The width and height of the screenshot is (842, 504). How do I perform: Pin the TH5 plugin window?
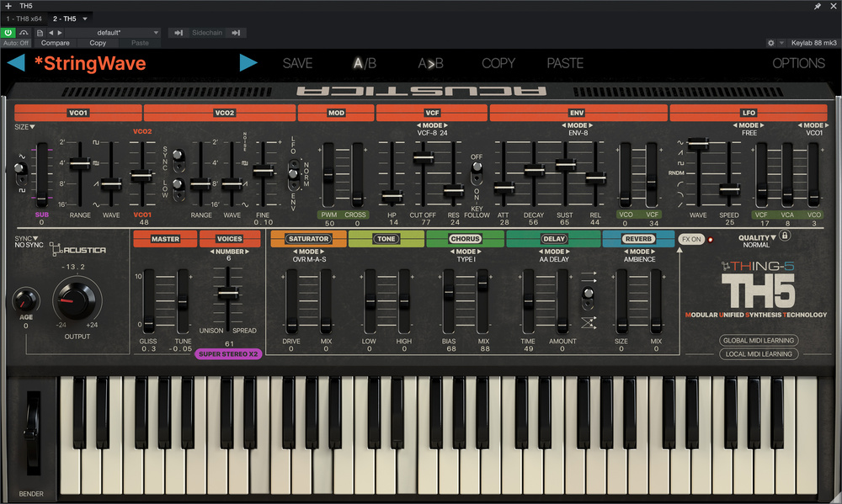817,6
